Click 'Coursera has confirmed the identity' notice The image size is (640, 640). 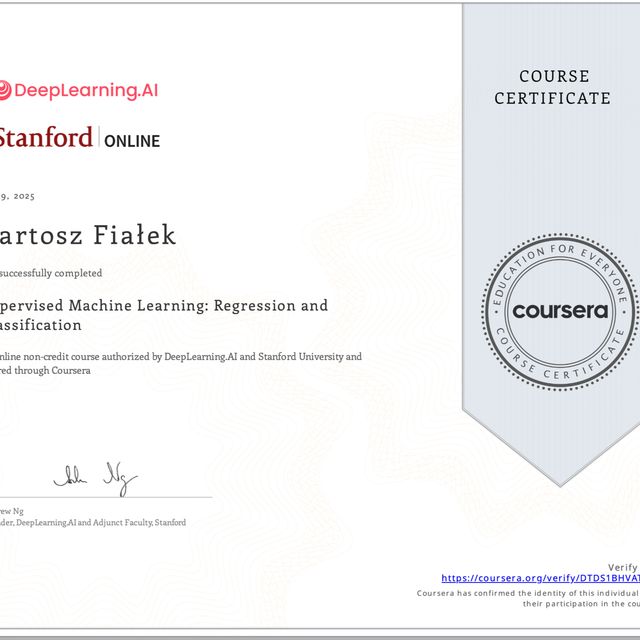coord(528,593)
